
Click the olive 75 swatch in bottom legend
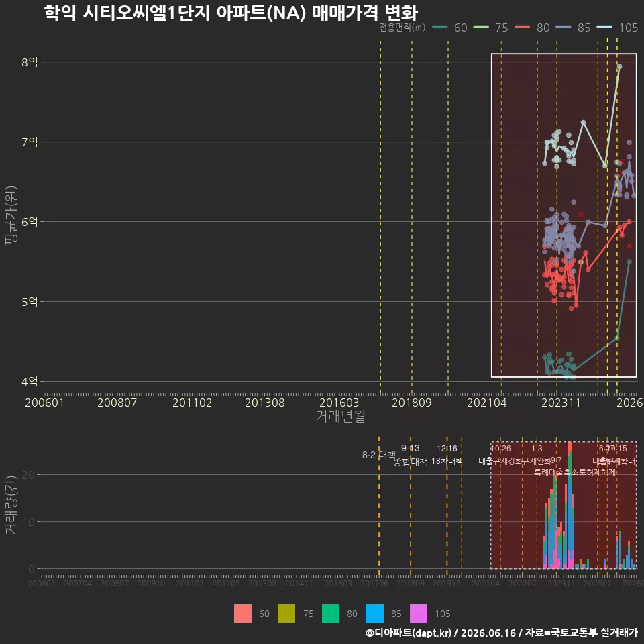[x=286, y=614]
